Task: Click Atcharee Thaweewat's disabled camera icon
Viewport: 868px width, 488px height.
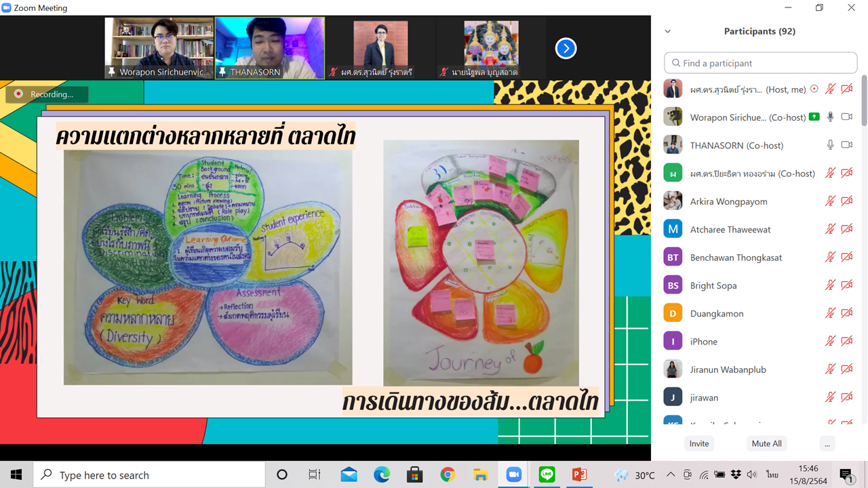Action: [x=846, y=229]
